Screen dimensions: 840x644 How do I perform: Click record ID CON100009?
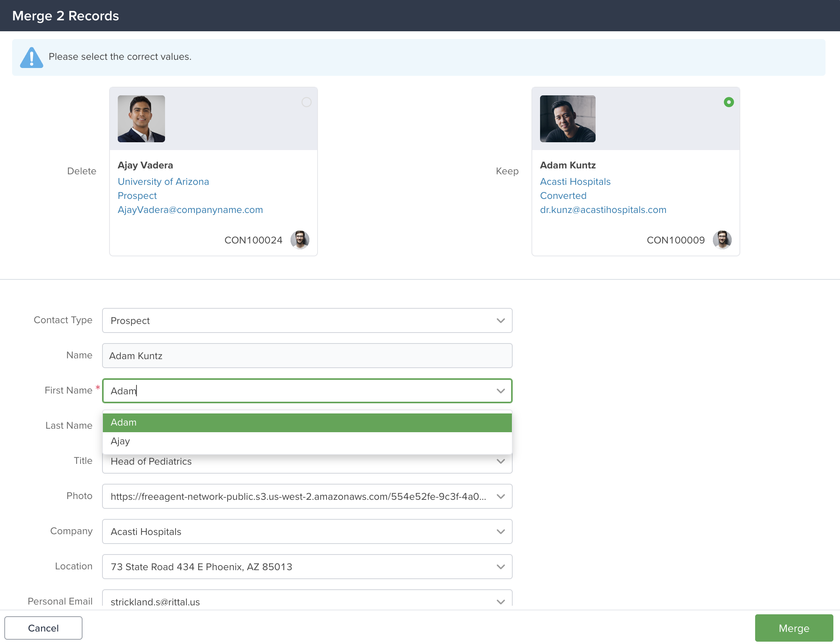pyautogui.click(x=676, y=240)
